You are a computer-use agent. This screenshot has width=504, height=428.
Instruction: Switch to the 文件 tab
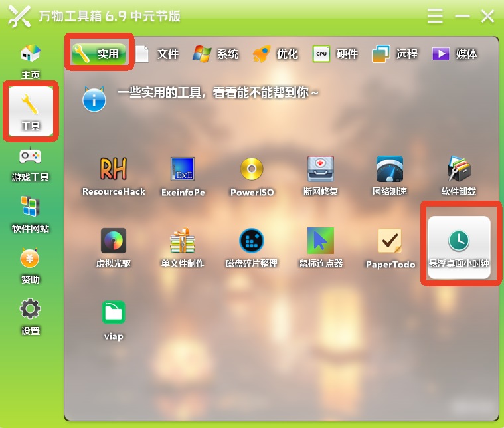(157, 54)
